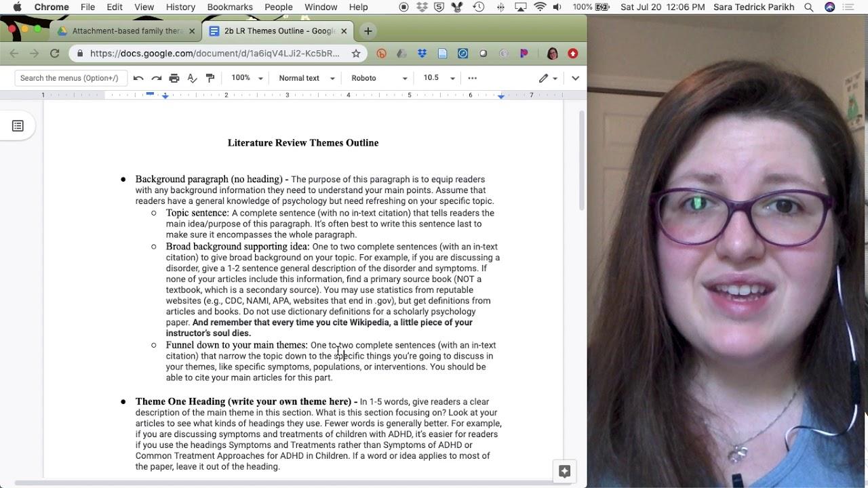This screenshot has height=488, width=868.
Task: Select the Paint format roller tool
Action: tap(210, 78)
